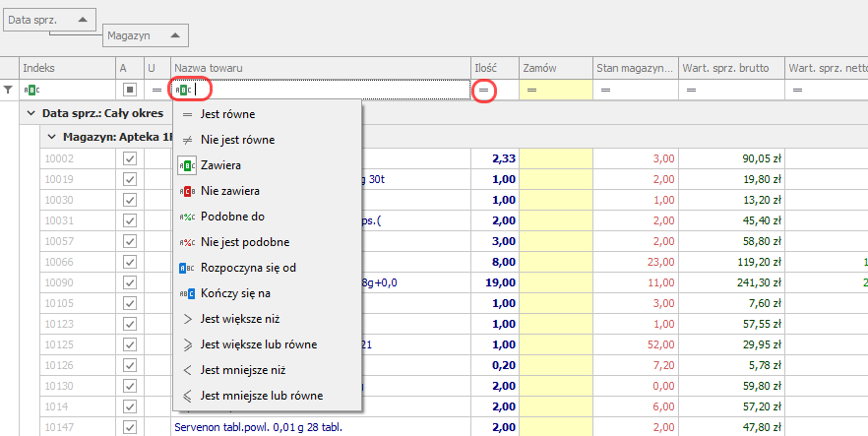Select Jest większe niż filter option
868x436 pixels.
240,318
